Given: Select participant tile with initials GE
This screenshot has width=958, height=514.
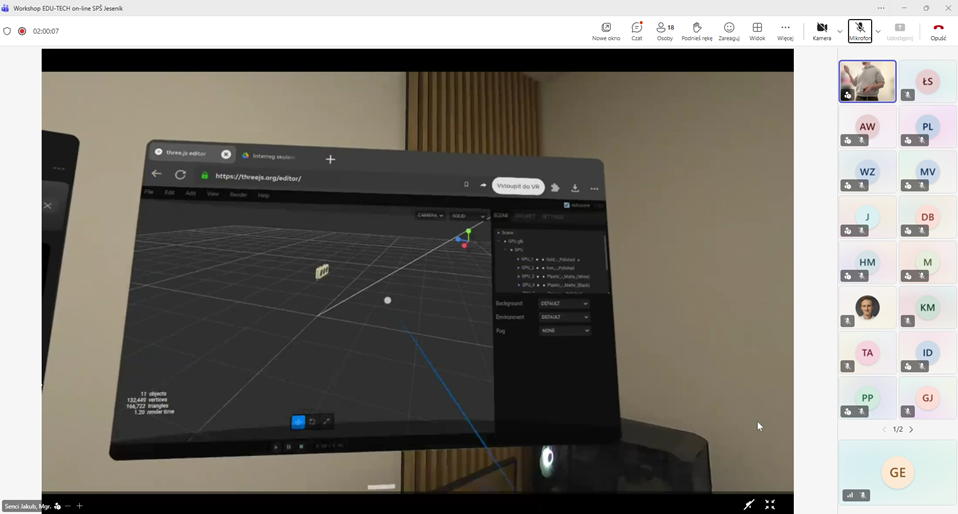Looking at the screenshot, I should [x=897, y=472].
